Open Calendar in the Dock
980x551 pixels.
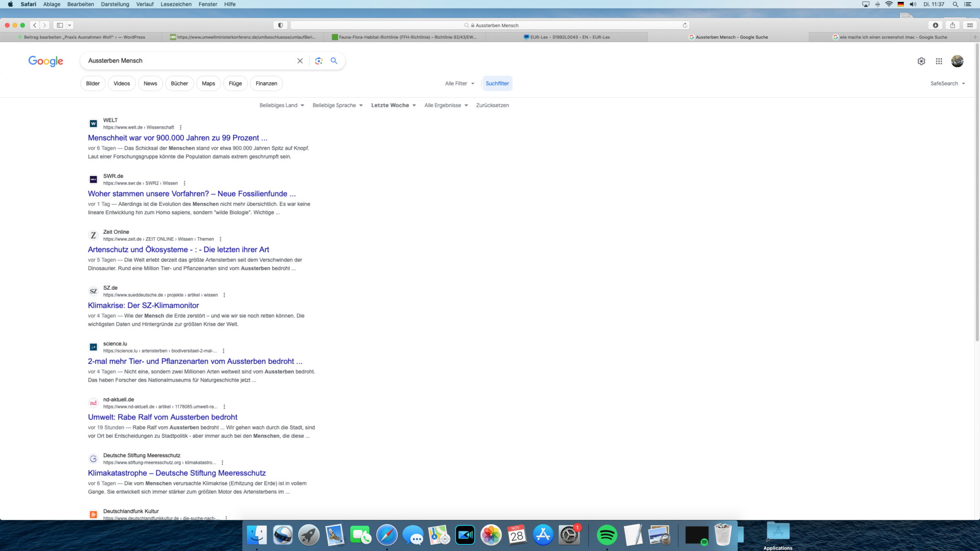pyautogui.click(x=517, y=535)
